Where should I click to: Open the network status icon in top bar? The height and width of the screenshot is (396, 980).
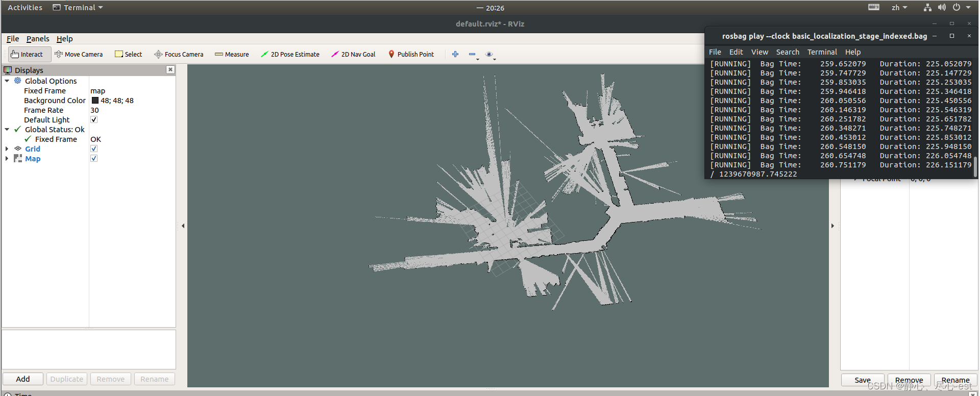coord(927,8)
